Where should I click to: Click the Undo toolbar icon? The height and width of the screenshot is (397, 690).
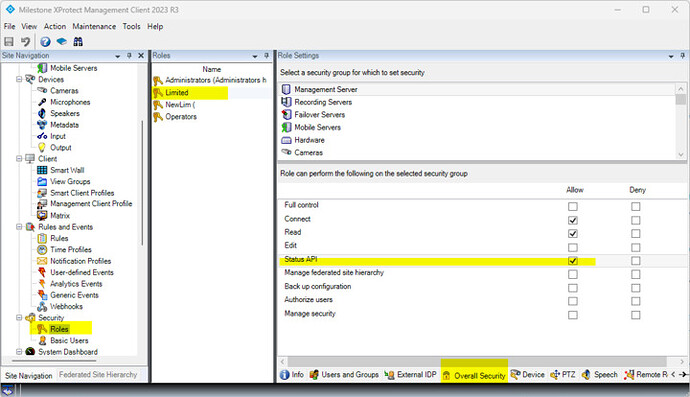[x=26, y=42]
